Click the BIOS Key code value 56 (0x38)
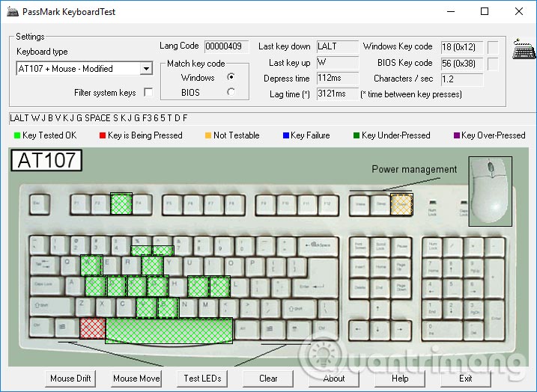Screen dimensions: 537x392 [462, 64]
